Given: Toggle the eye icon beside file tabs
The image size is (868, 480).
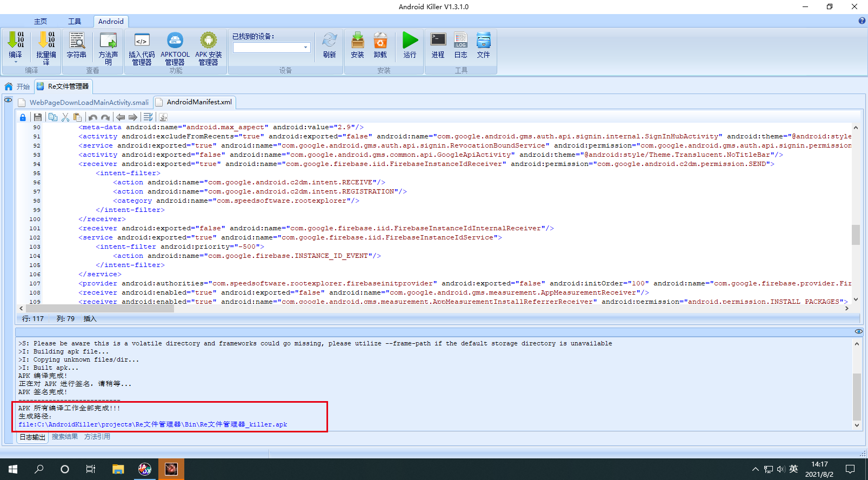Looking at the screenshot, I should point(8,100).
